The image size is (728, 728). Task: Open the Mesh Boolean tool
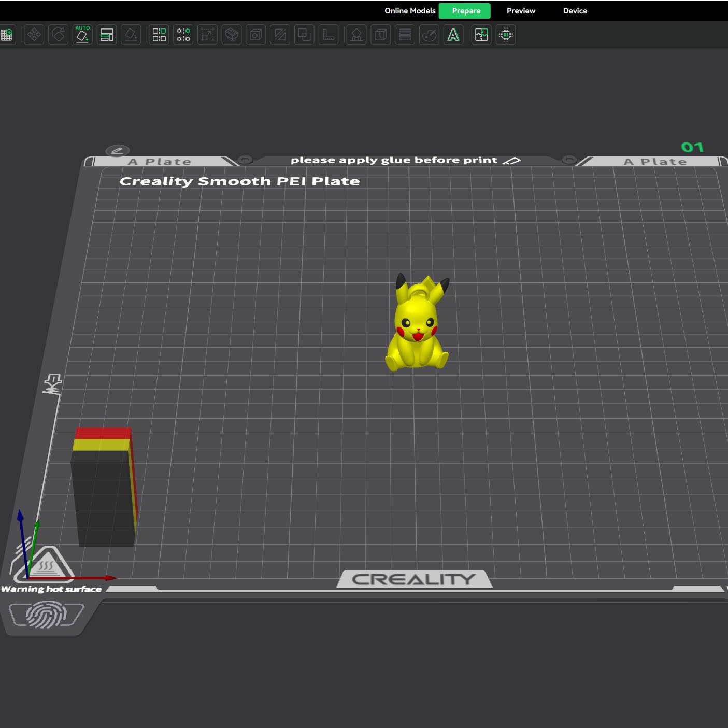point(304,35)
